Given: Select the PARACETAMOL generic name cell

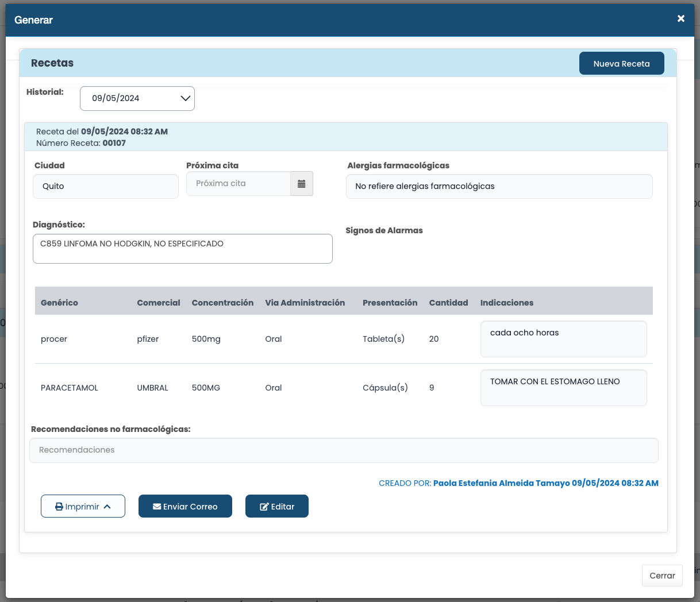Looking at the screenshot, I should point(70,388).
